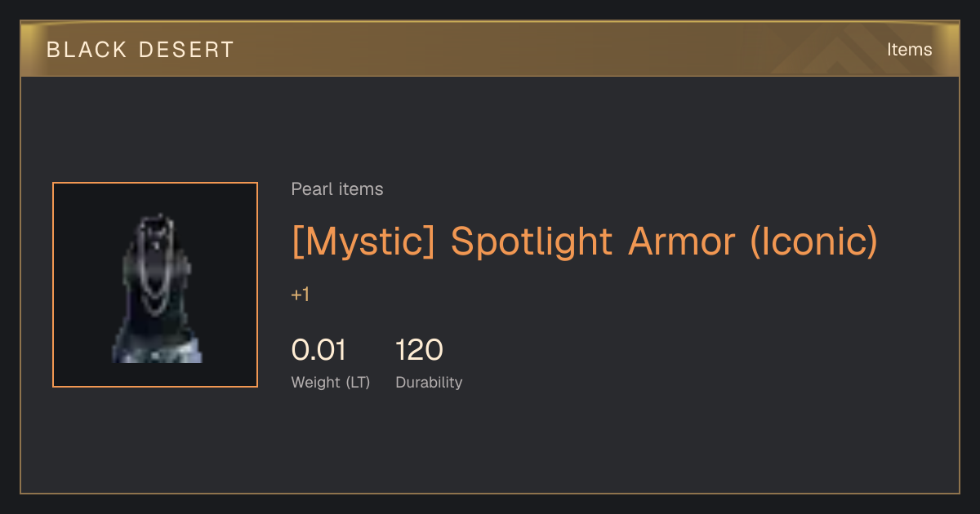This screenshot has width=980, height=514.
Task: Select the Pearl items category label
Action: 337,189
